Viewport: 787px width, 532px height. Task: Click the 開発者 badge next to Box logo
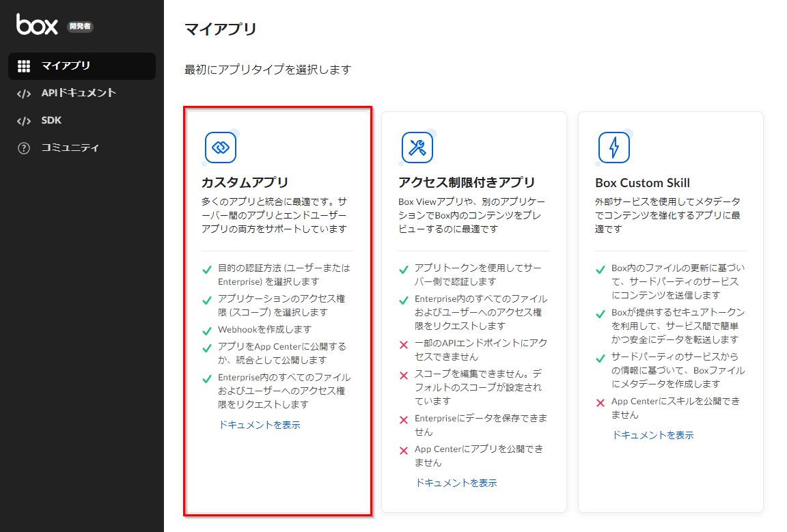point(81,27)
